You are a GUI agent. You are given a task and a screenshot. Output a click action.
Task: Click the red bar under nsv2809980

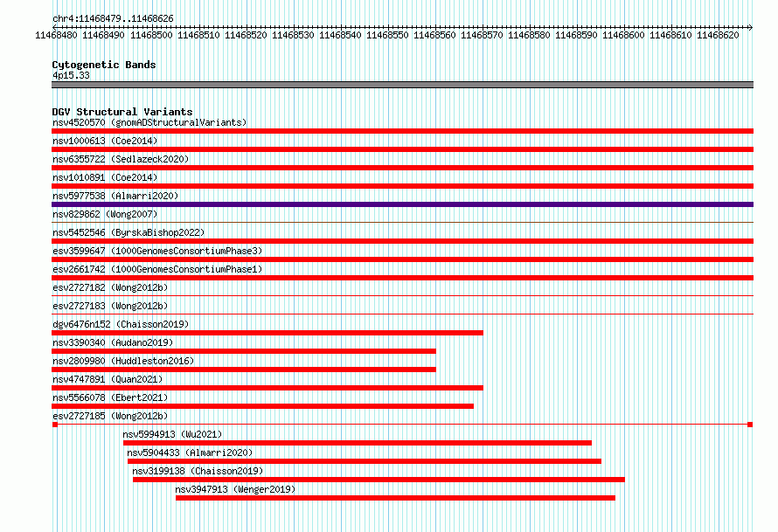[x=244, y=370]
